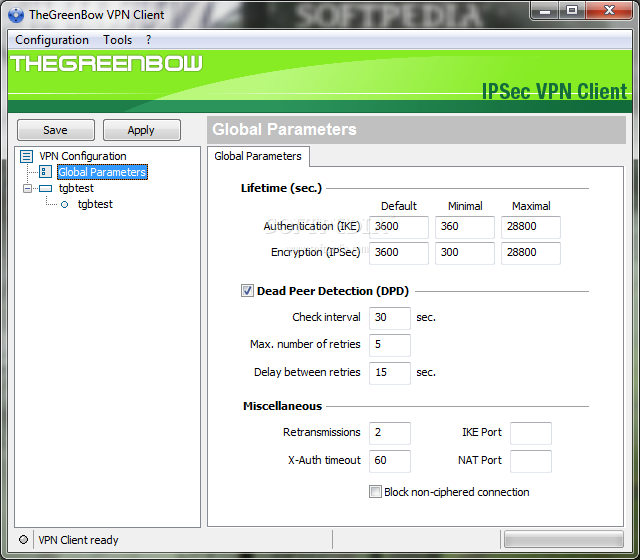
Task: Click the 'IPSec VPN Client' banner text
Action: 554,91
